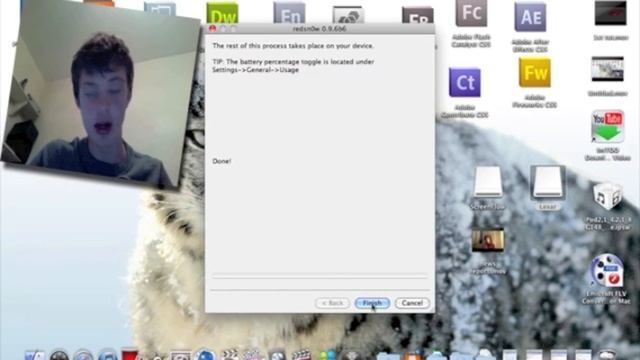
Task: Click the "Done!" status text
Action: (x=222, y=161)
